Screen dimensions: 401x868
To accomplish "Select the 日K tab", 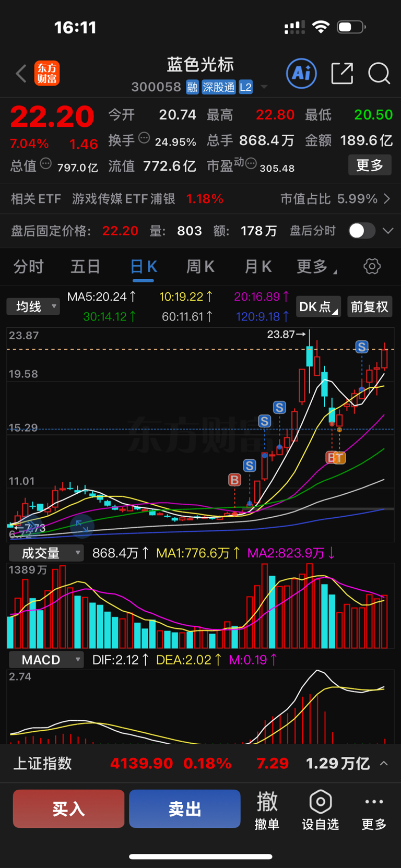I will click(144, 267).
